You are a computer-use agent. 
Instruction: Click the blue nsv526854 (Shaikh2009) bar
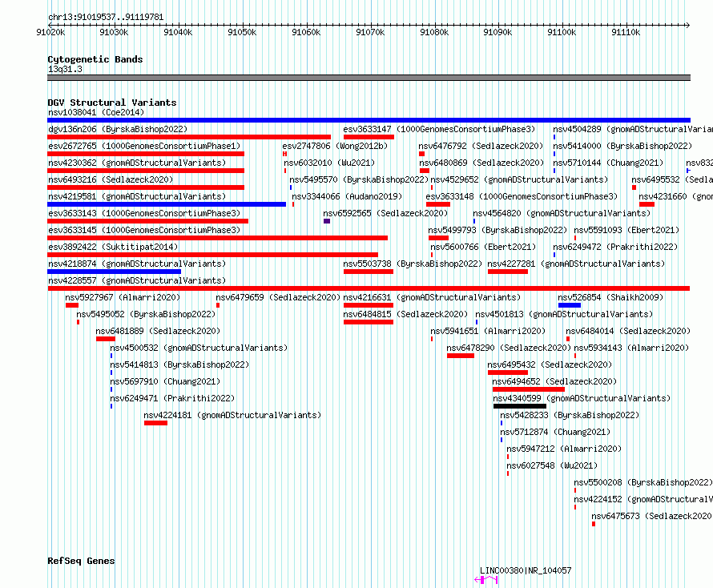570,305
